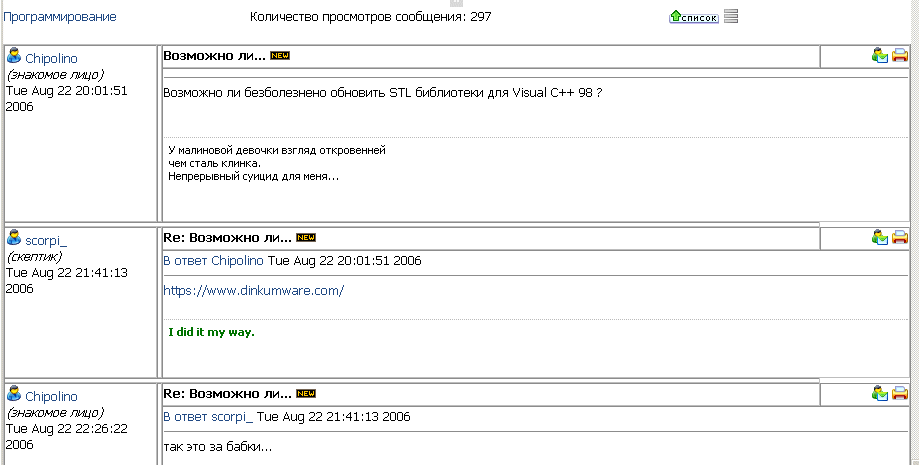Click NEW badge in scorpi_'s reply title

(306, 238)
